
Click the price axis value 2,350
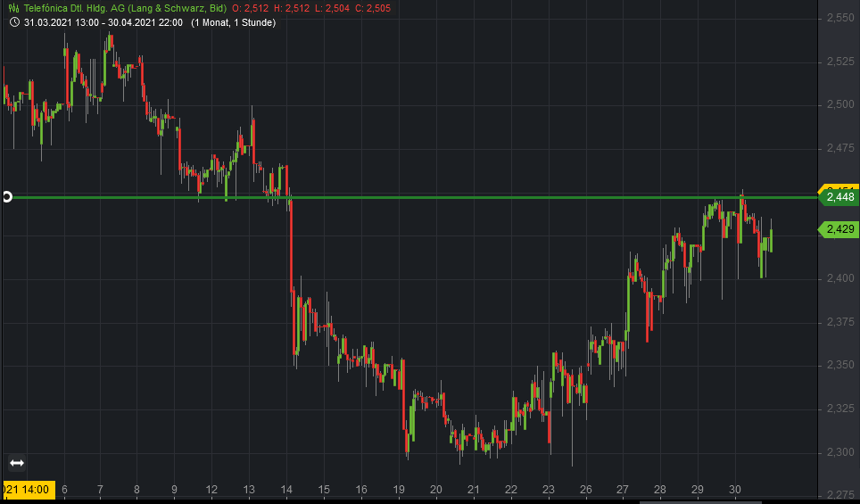click(x=840, y=365)
